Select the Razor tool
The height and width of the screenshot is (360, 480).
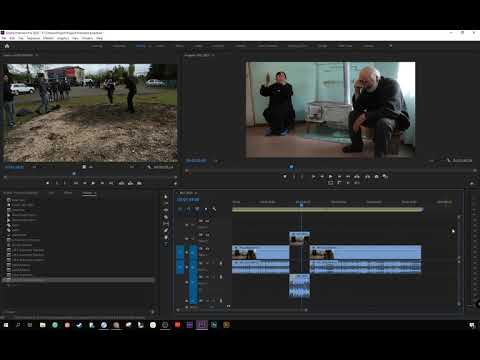166,217
